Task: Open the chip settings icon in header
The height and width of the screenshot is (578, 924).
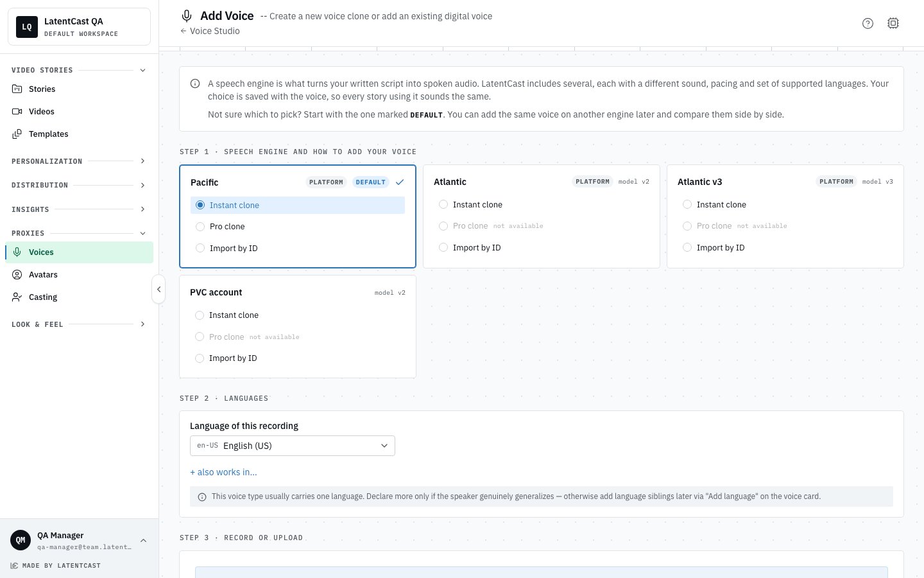Action: tap(893, 24)
